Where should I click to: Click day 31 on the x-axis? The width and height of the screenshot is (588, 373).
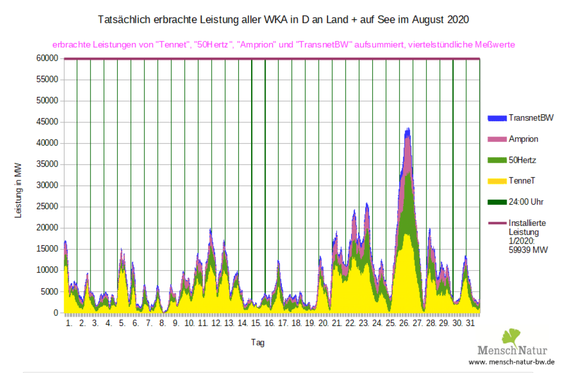470,323
